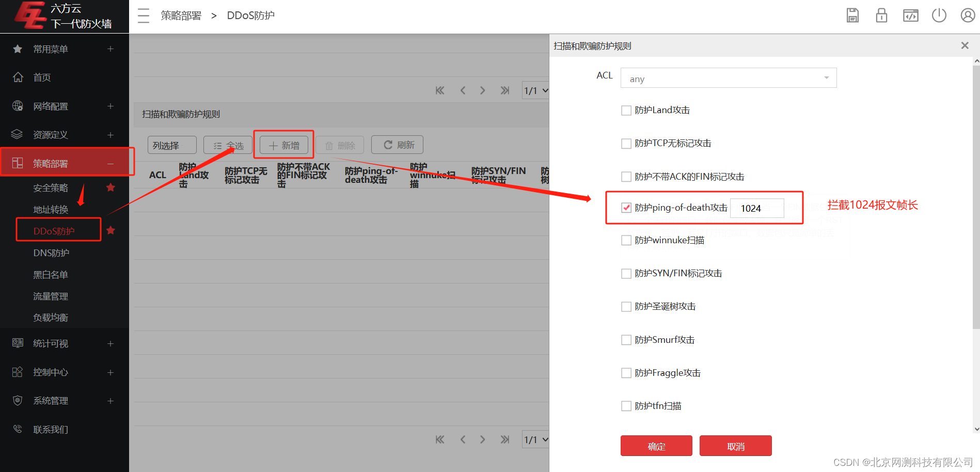Go to next page in top pagination
The height and width of the screenshot is (472, 980).
pyautogui.click(x=482, y=90)
